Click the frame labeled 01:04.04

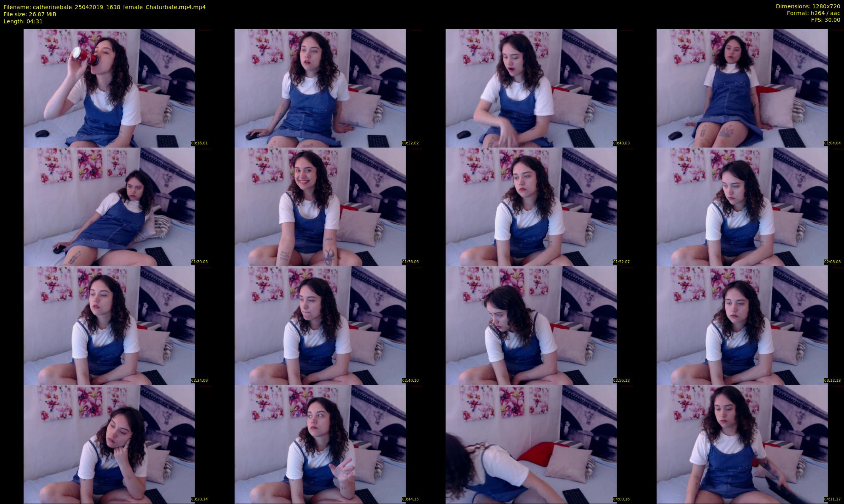pos(742,88)
